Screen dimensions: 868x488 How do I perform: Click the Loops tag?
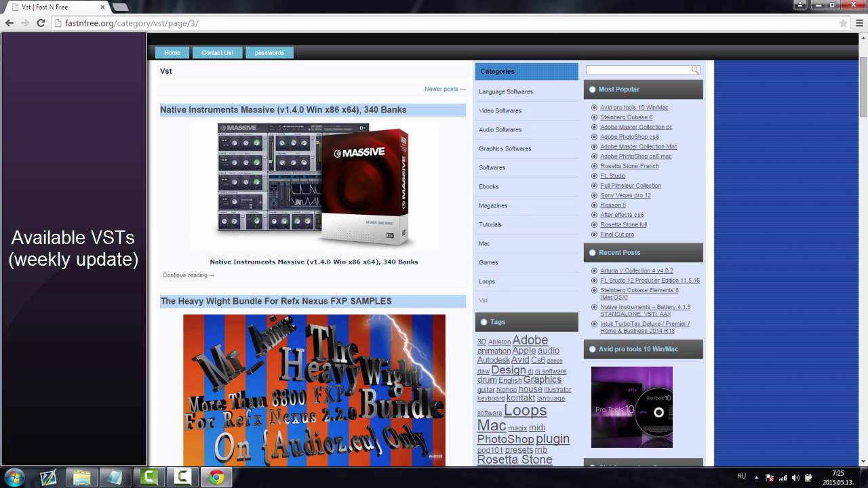[x=525, y=411]
